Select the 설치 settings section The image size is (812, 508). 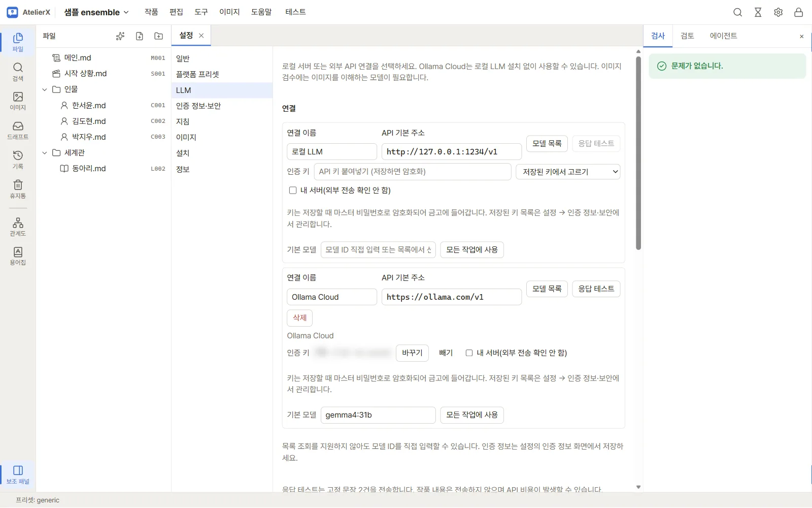click(222, 153)
